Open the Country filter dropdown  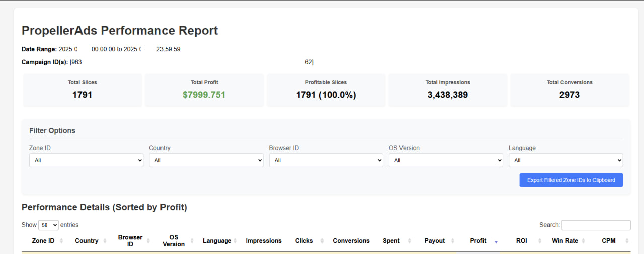pyautogui.click(x=206, y=160)
